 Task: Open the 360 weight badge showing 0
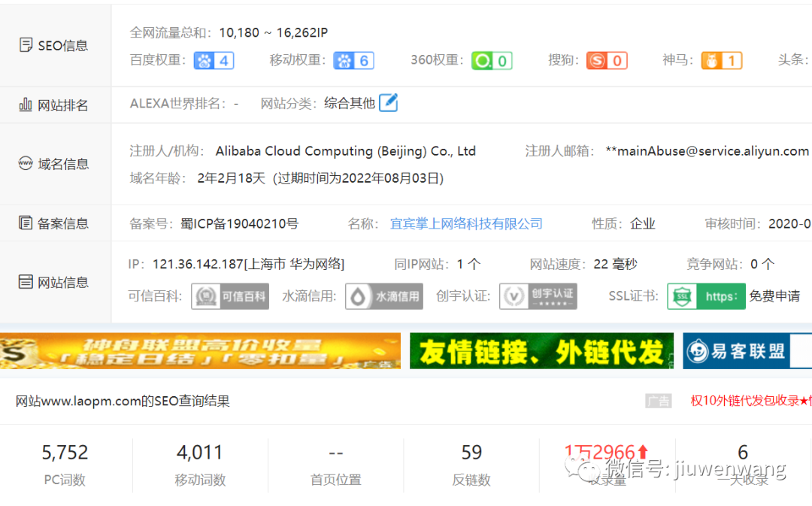coord(492,61)
